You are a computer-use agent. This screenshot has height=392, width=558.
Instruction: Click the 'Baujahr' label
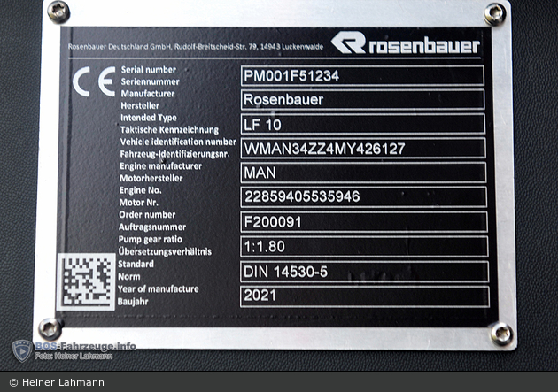pos(133,302)
